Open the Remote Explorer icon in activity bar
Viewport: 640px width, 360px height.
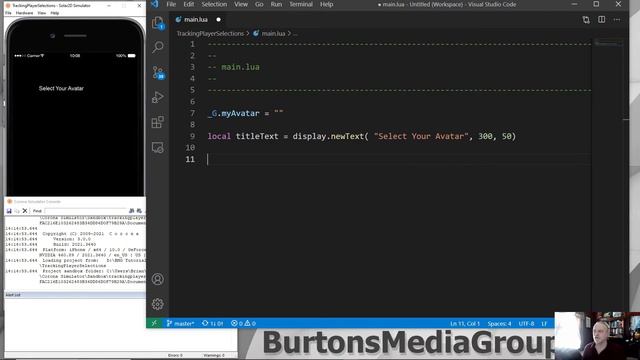158,147
